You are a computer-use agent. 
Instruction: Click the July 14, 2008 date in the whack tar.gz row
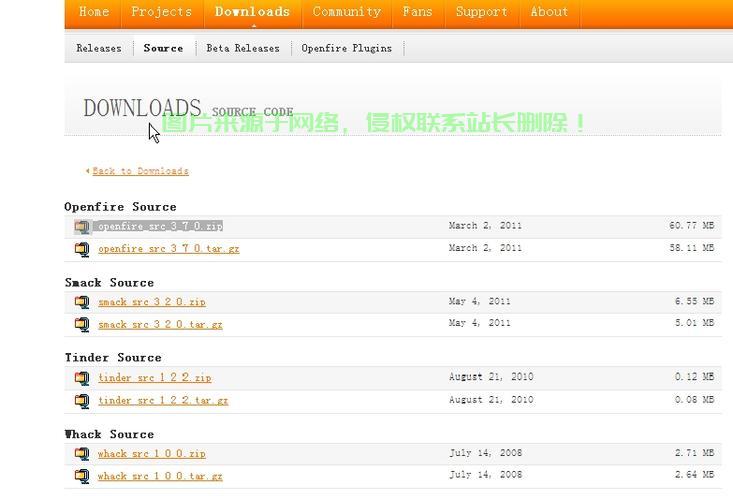pos(485,474)
